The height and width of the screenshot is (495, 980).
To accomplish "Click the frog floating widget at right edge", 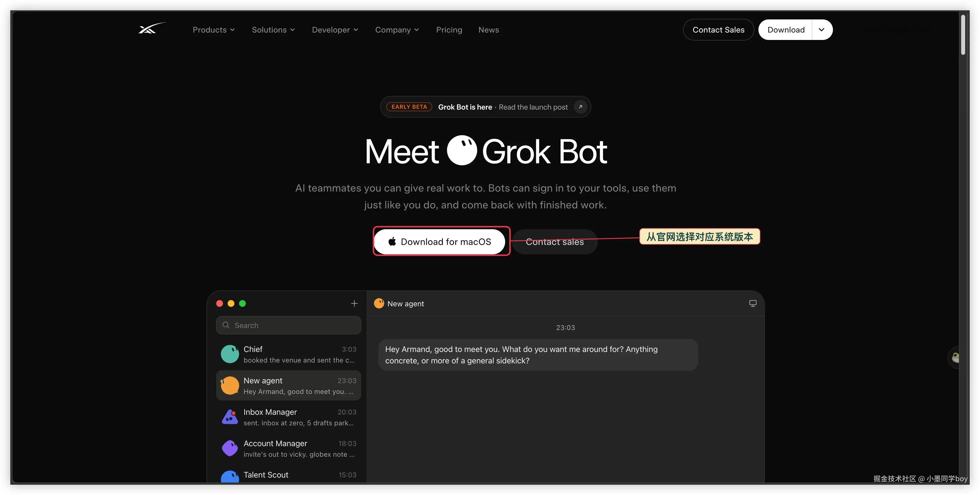I will coord(954,357).
